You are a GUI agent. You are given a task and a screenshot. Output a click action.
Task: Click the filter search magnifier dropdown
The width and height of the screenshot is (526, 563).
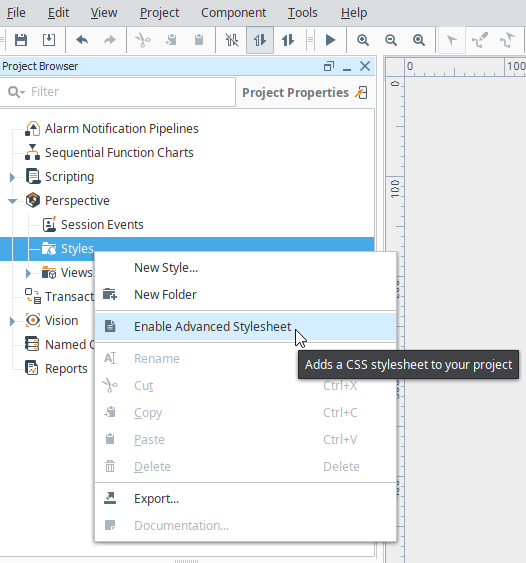click(x=16, y=92)
